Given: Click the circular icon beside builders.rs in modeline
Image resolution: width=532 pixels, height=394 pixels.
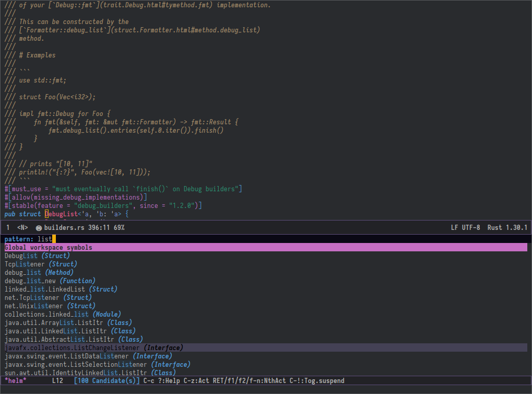Looking at the screenshot, I should click(x=39, y=228).
